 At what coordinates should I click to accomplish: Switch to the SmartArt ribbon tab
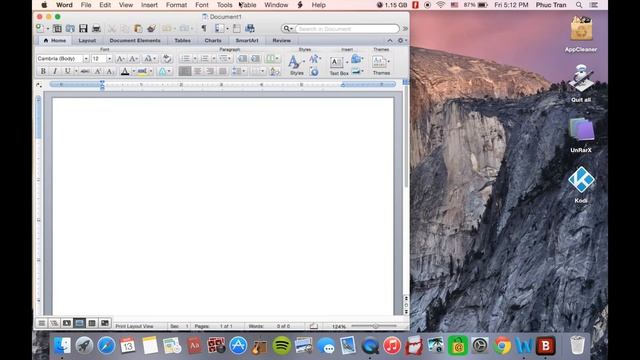point(247,40)
